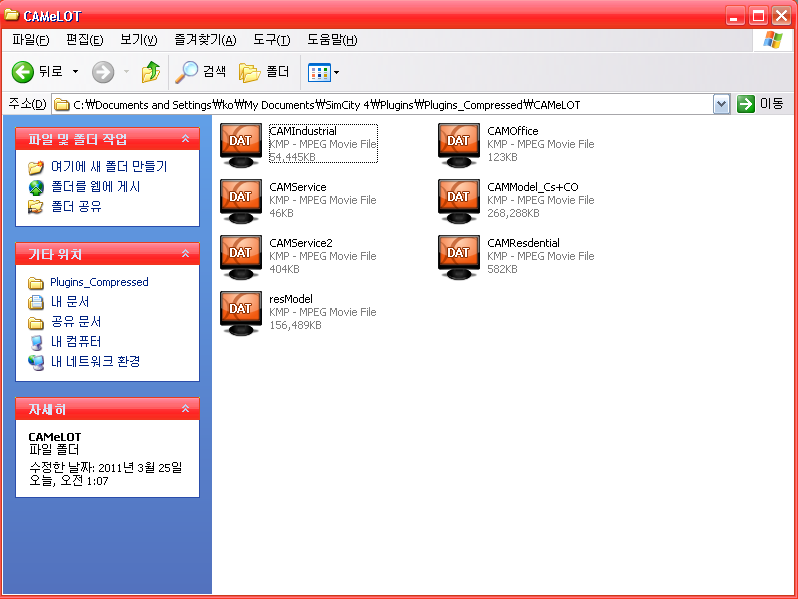Open the 도움말(H) menu
The image size is (798, 599).
pos(332,40)
